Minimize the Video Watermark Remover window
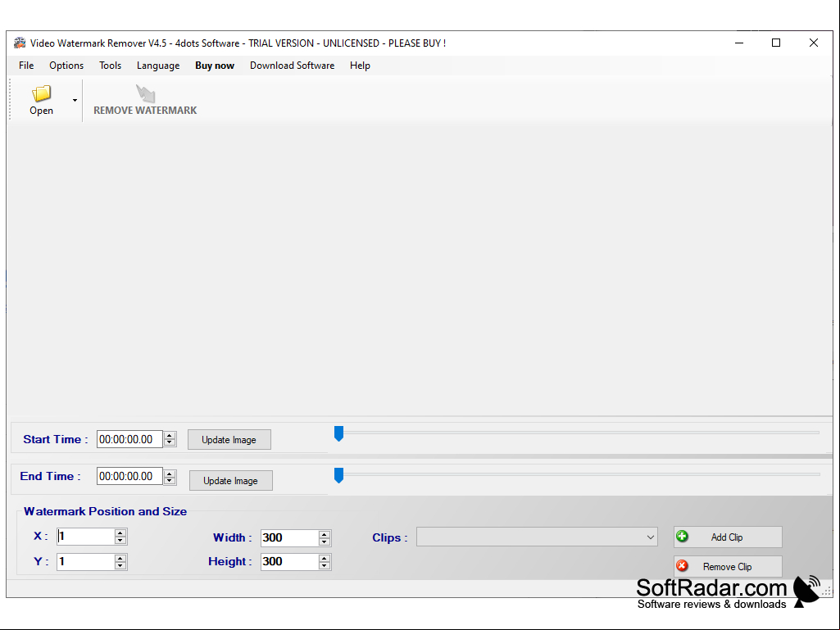This screenshot has width=840, height=630. pyautogui.click(x=739, y=43)
